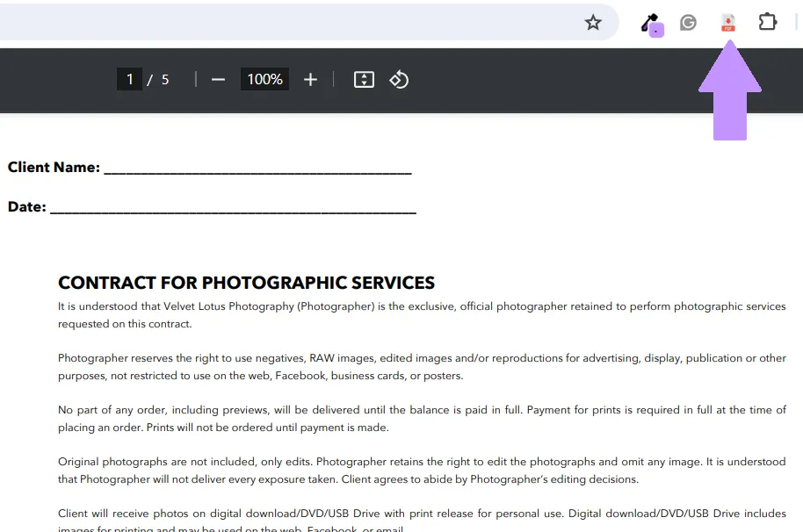Click the first contract paragraph text
The height and width of the screenshot is (532, 803).
click(x=422, y=314)
